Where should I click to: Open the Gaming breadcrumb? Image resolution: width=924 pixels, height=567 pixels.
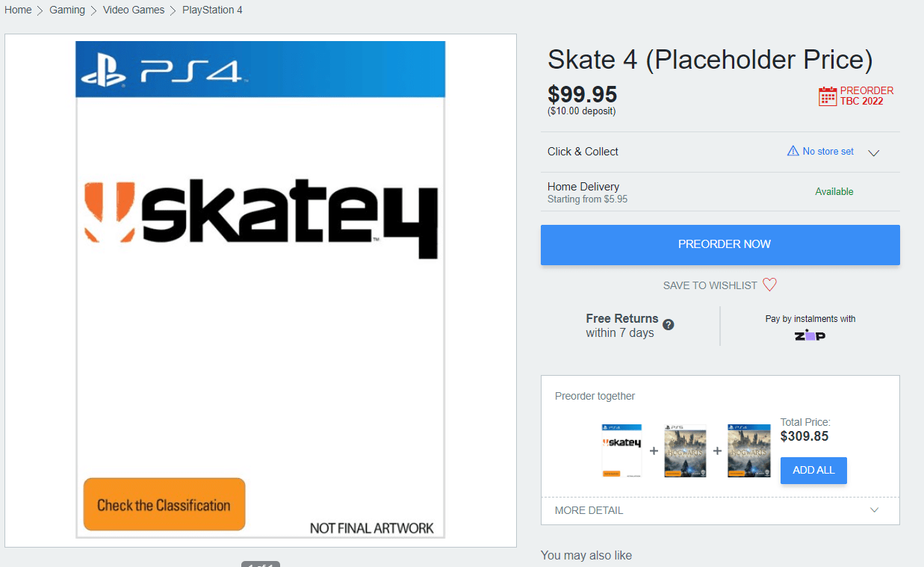click(67, 10)
